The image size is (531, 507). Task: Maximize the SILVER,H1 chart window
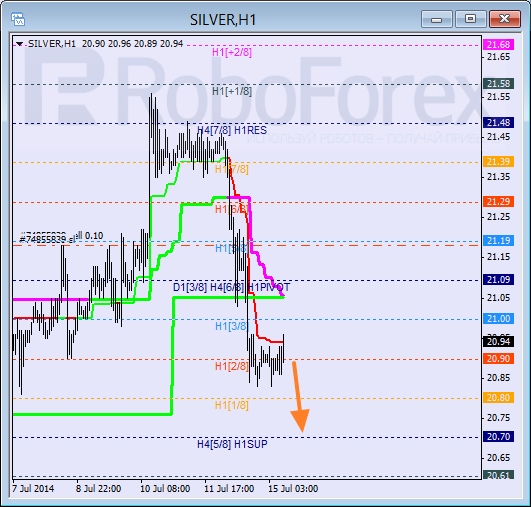click(470, 19)
